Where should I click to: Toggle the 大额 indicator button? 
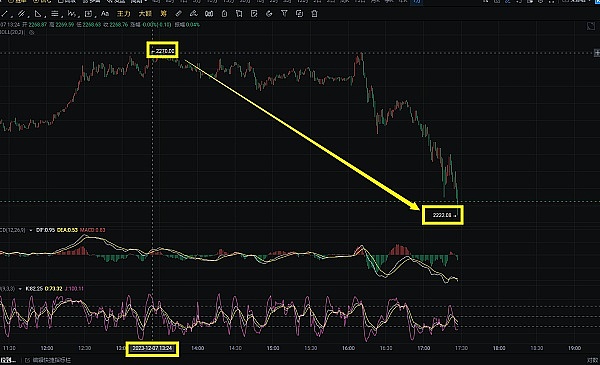pyautogui.click(x=145, y=14)
